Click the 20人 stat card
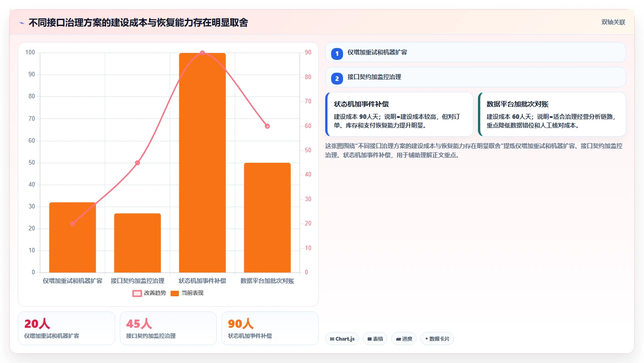644x363 pixels. tap(66, 328)
